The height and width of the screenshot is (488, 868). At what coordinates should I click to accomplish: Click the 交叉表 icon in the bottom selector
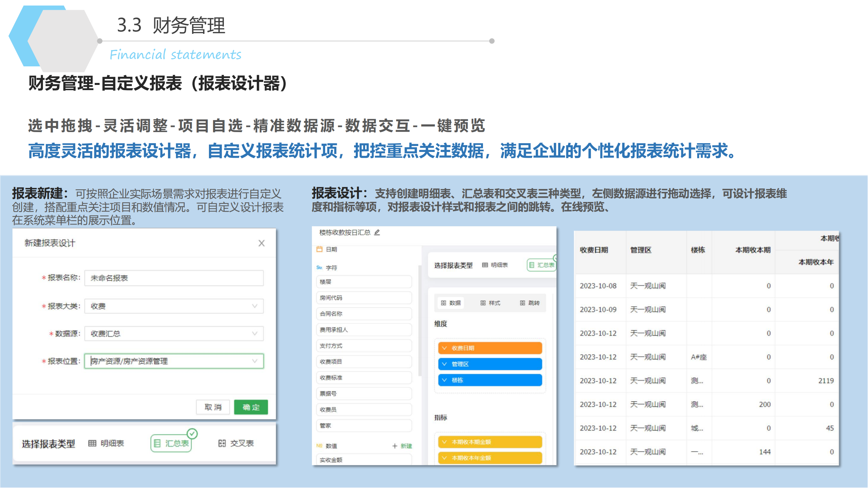click(222, 443)
